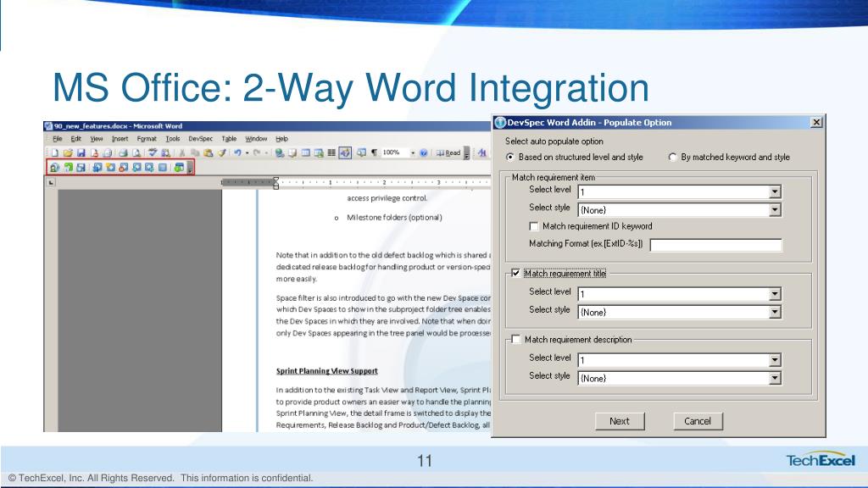Click the Undo arrow icon
The height and width of the screenshot is (488, 868).
237,152
